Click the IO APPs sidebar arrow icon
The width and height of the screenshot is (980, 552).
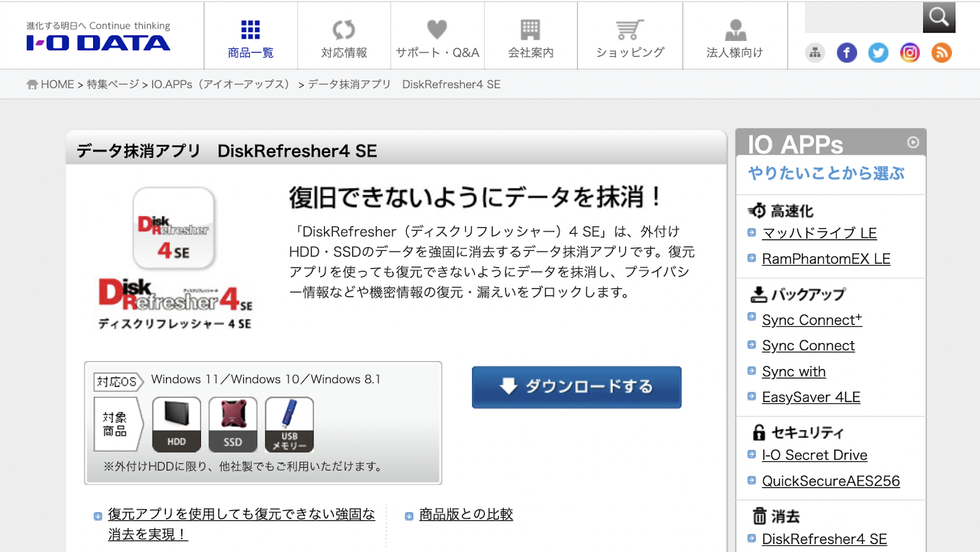coord(913,142)
